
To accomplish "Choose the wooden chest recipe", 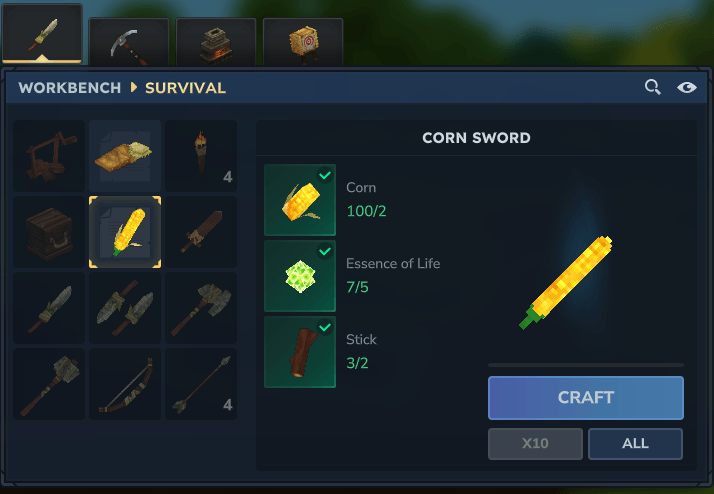I will click(49, 232).
